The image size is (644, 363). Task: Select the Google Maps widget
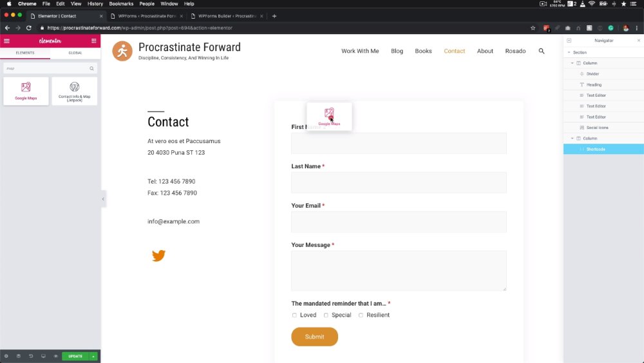[26, 91]
